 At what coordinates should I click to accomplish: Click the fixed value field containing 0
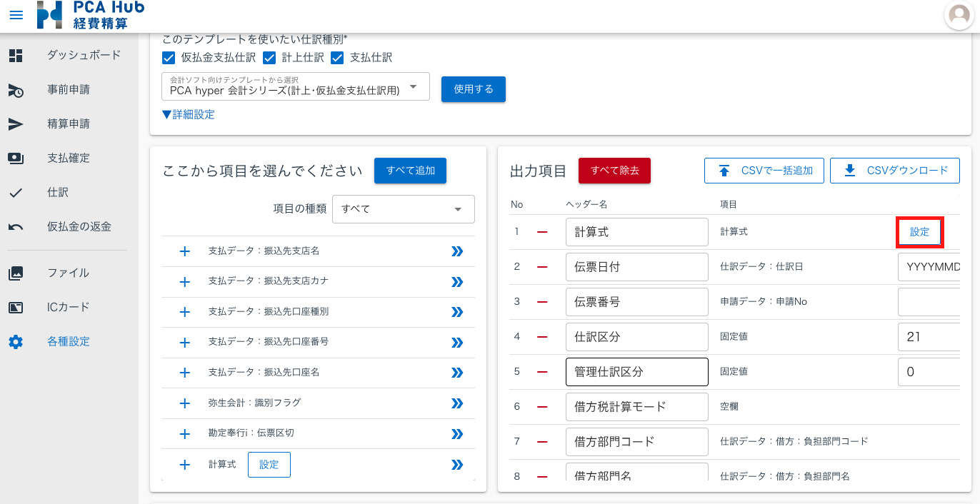click(929, 372)
